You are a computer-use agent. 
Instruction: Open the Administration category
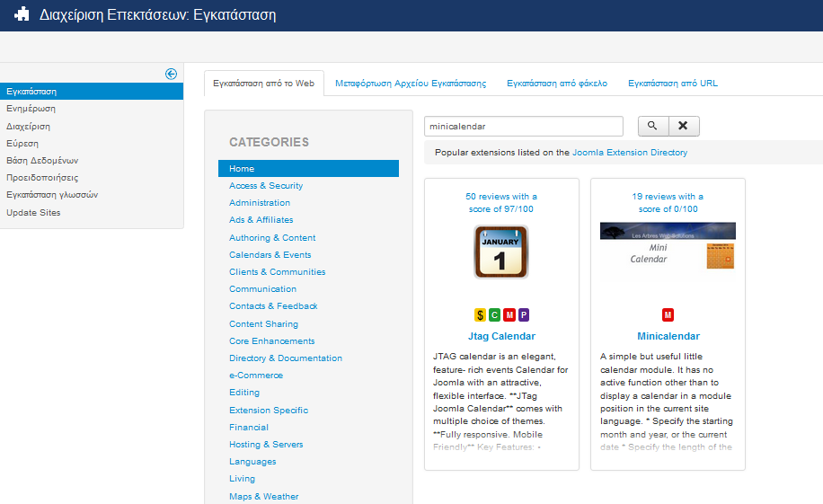pyautogui.click(x=260, y=203)
